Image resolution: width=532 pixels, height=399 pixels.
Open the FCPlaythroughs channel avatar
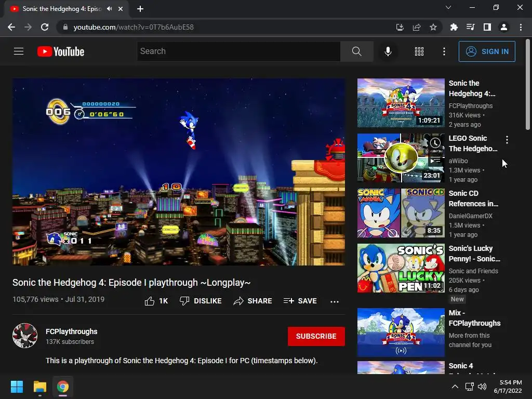click(25, 336)
